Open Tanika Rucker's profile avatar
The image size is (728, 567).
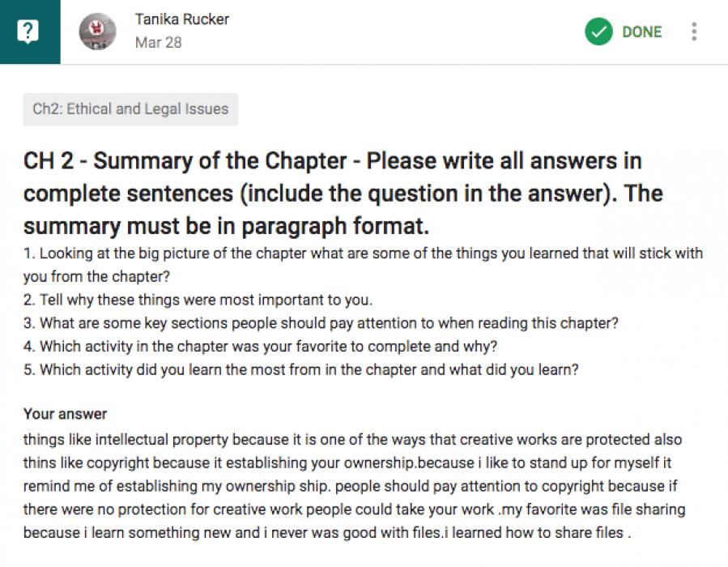98,32
